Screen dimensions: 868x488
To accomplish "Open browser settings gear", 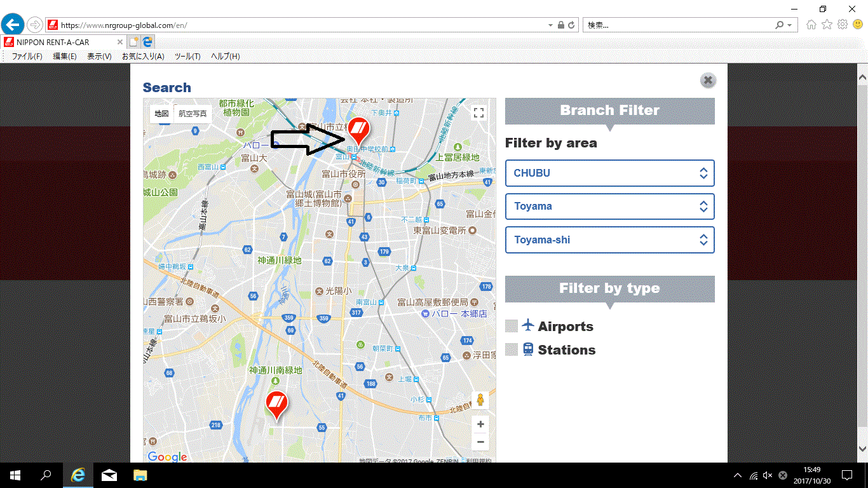I will point(843,25).
